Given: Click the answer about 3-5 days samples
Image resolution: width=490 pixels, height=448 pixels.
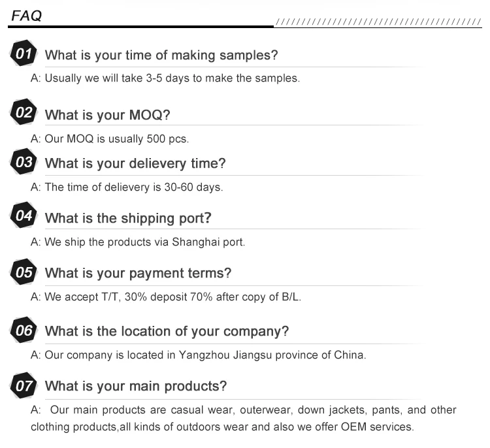Looking at the screenshot, I should (165, 78).
